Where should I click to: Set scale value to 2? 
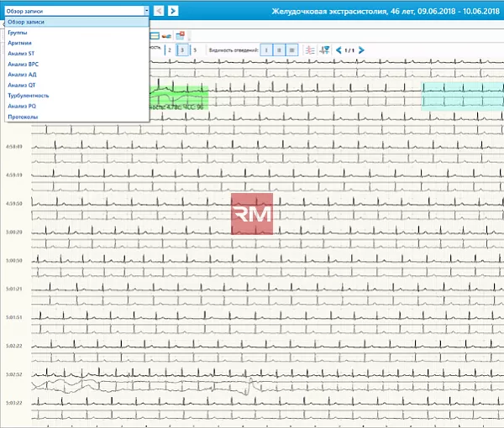pos(170,50)
